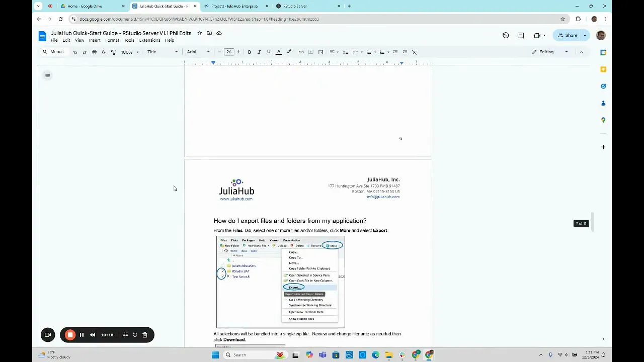This screenshot has height=362, width=644.
Task: Open the checklist menu arrow
Action: (362, 52)
